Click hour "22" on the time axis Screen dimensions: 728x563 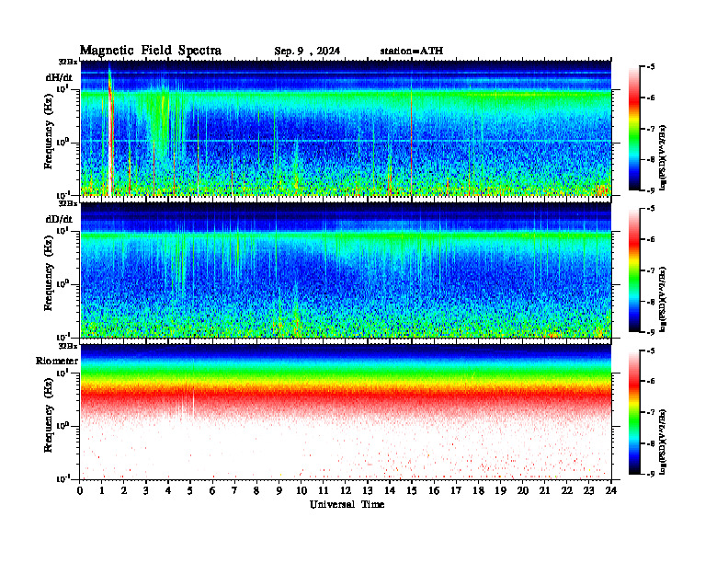pos(567,491)
